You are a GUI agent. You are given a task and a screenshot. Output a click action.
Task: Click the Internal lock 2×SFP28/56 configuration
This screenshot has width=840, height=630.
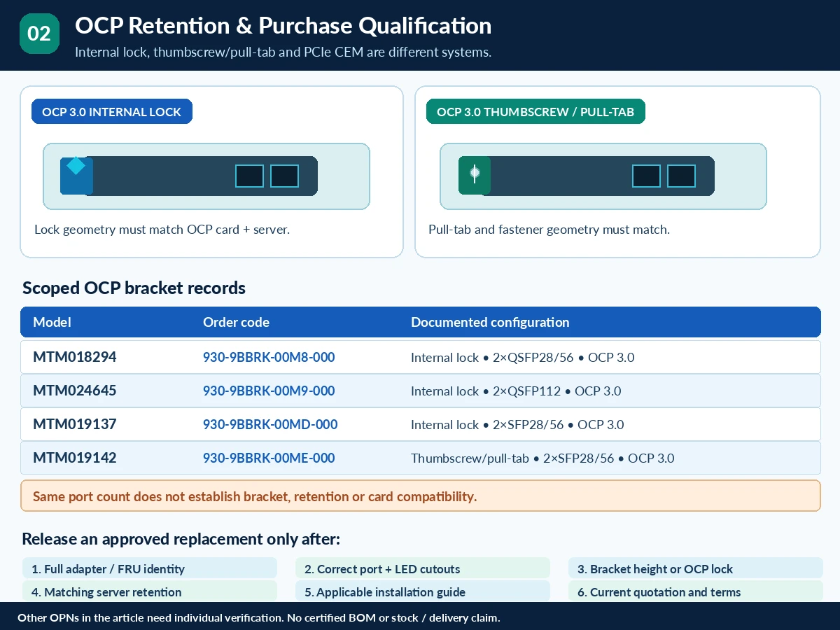[517, 425]
